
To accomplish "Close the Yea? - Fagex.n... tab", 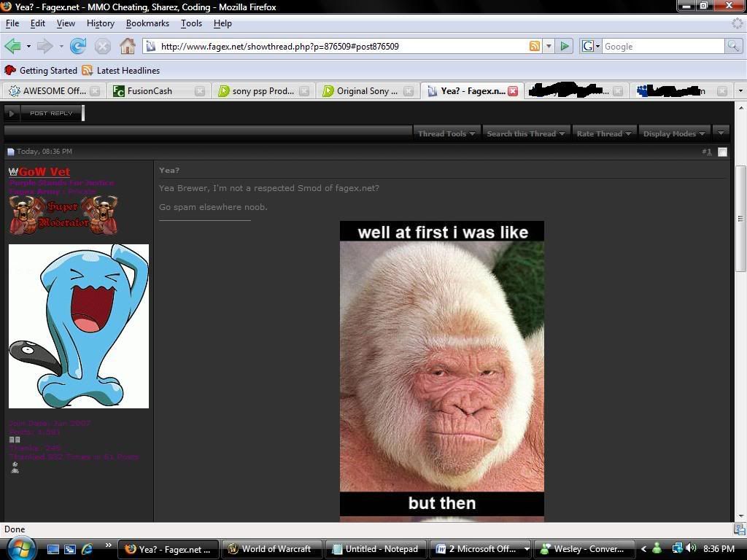I will pyautogui.click(x=513, y=91).
